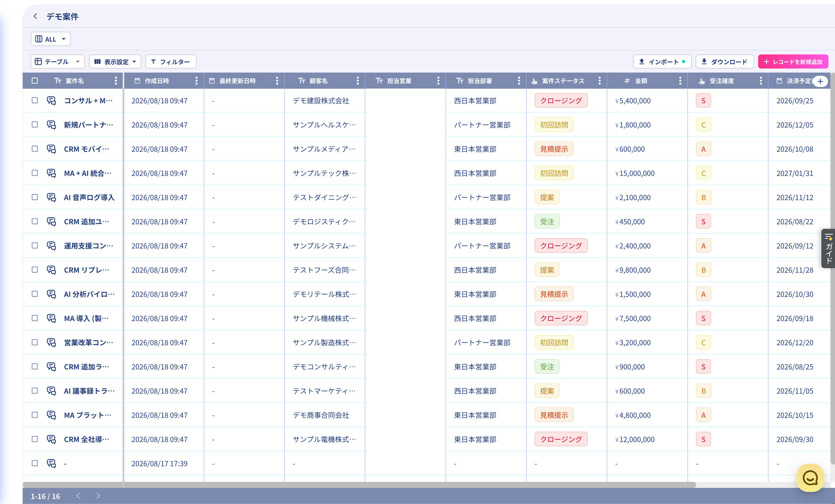The image size is (835, 504).
Task: Open comment icon for AI 音声ログ導入 row
Action: coord(51,197)
